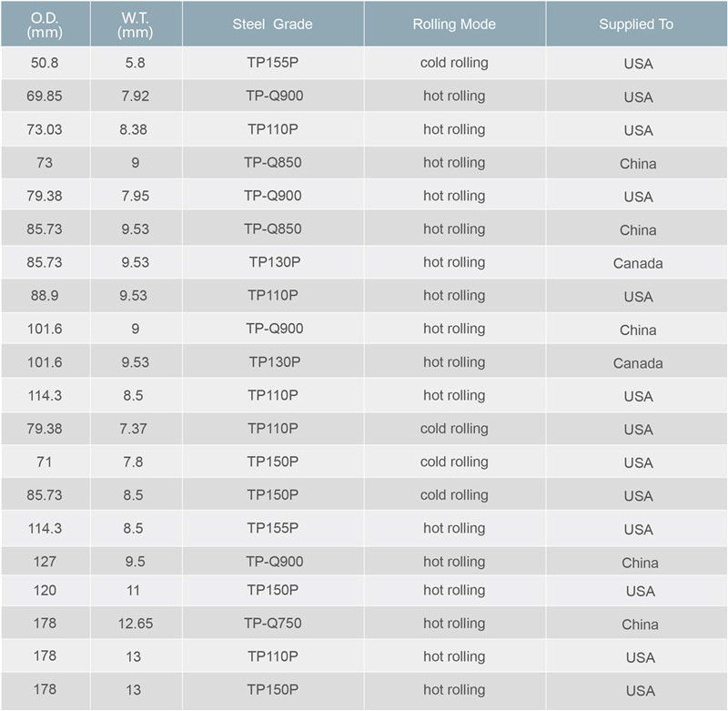Select the O.D. 73 cell

pyautogui.click(x=45, y=163)
